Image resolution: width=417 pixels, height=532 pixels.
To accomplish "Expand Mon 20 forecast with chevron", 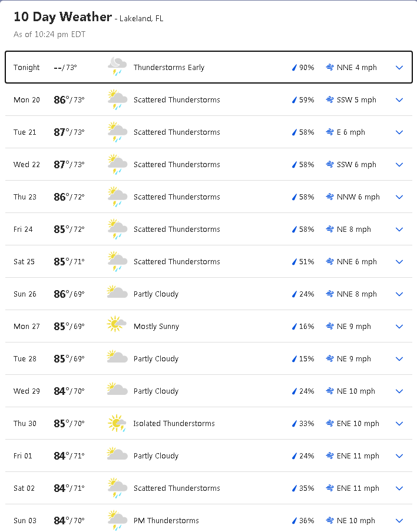I will pos(399,100).
